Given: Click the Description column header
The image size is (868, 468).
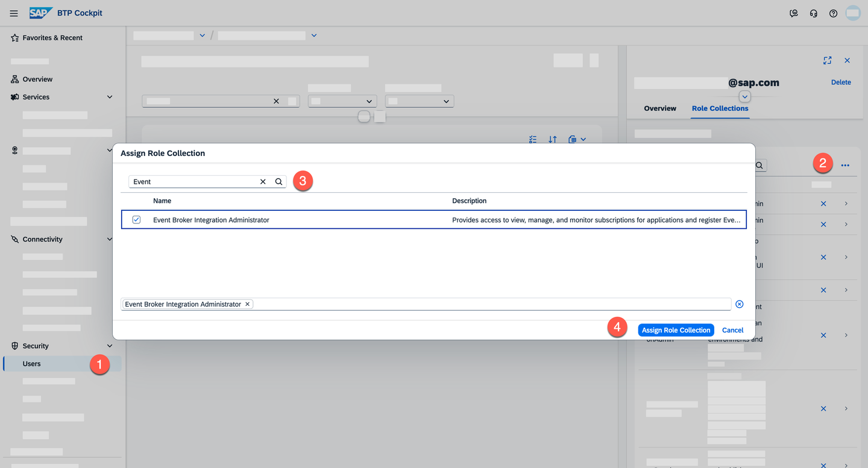Looking at the screenshot, I should [470, 201].
